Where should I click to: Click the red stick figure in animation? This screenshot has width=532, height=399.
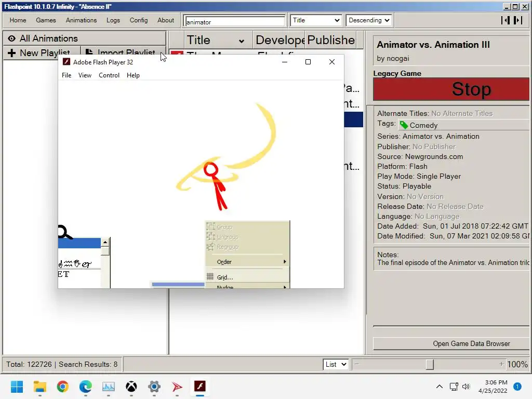[216, 186]
